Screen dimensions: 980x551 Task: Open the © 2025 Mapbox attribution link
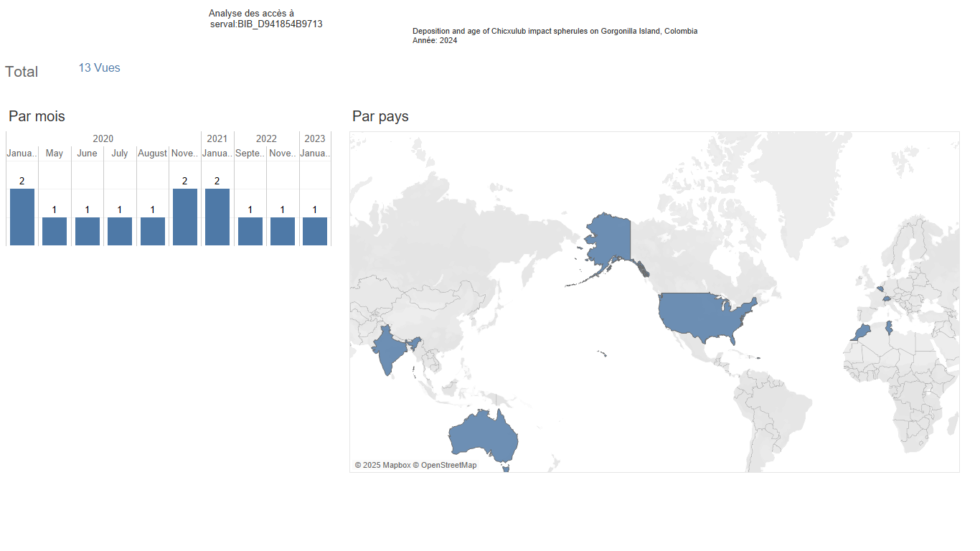click(382, 465)
